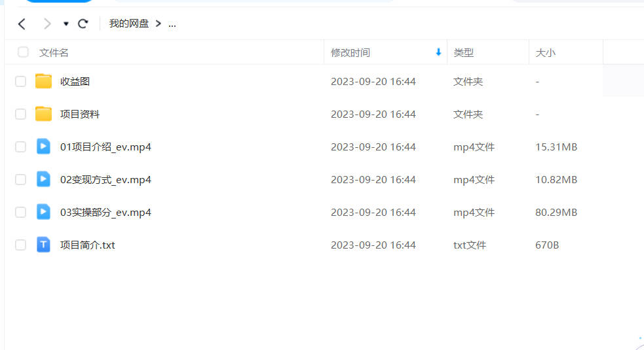Click video icon of 02变现方式_ev.mp4
Screen dimensions: 644x350
[43, 179]
